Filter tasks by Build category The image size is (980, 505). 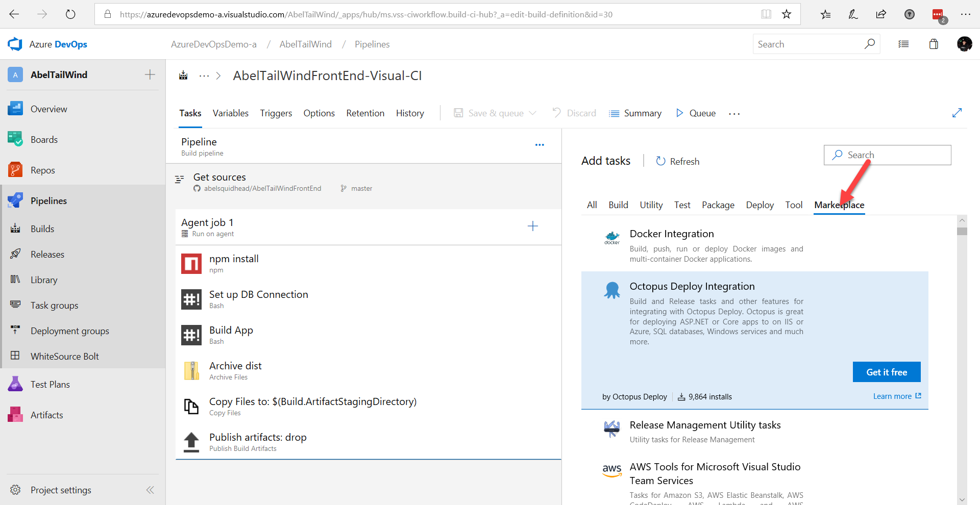pyautogui.click(x=619, y=205)
